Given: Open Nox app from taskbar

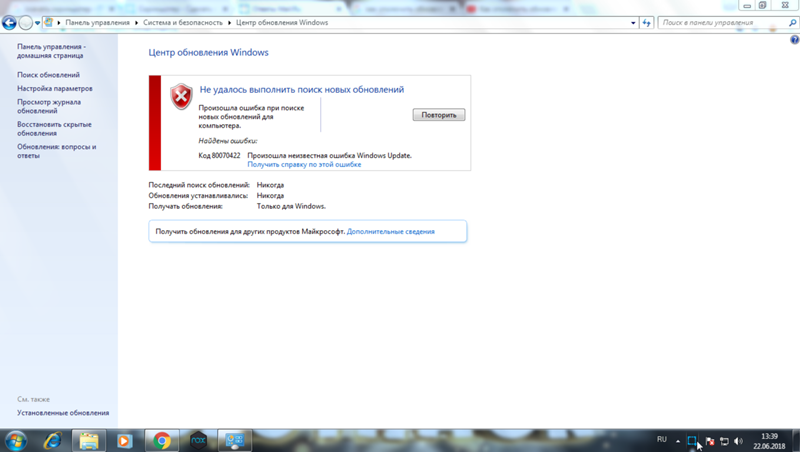Looking at the screenshot, I should pyautogui.click(x=198, y=441).
